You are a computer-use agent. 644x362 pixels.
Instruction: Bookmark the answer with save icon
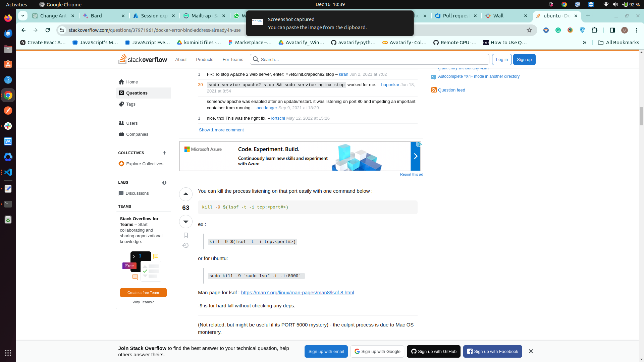pos(185,235)
